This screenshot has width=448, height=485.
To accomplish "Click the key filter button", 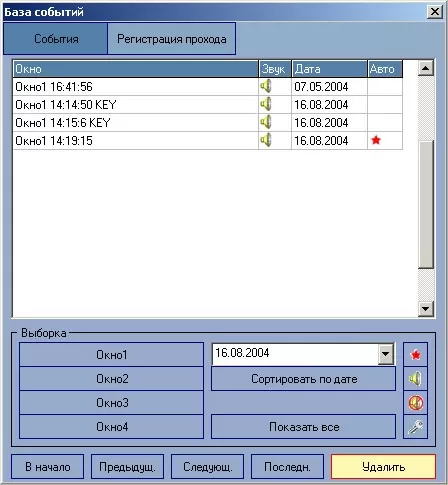I will tap(415, 427).
